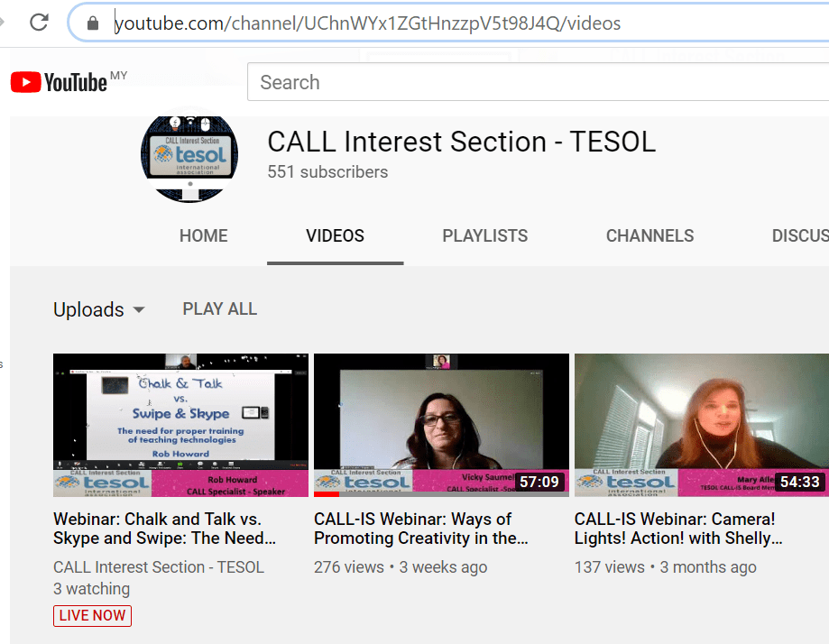The width and height of the screenshot is (829, 644).
Task: Click '137 views • 3 months ago' text
Action: point(665,566)
